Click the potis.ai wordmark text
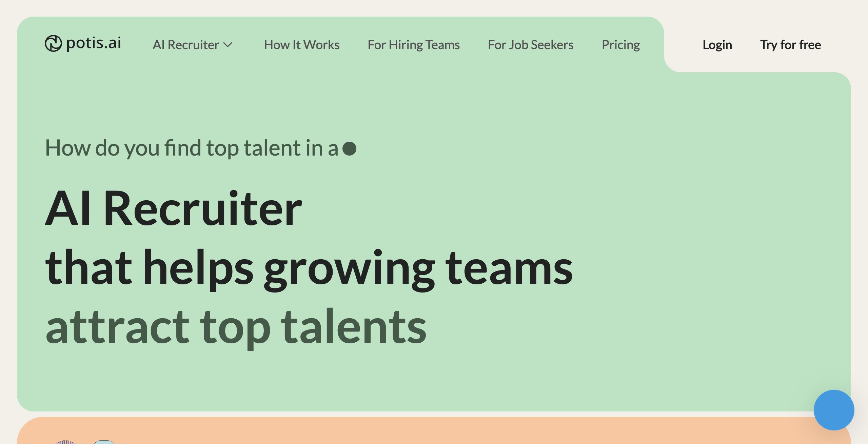 [94, 43]
